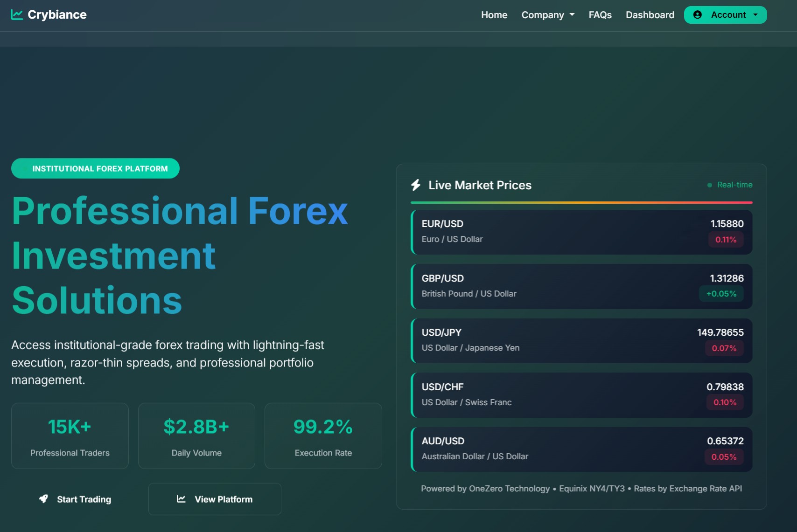Navigate to the Dashboard link
The height and width of the screenshot is (532, 797).
pos(650,15)
